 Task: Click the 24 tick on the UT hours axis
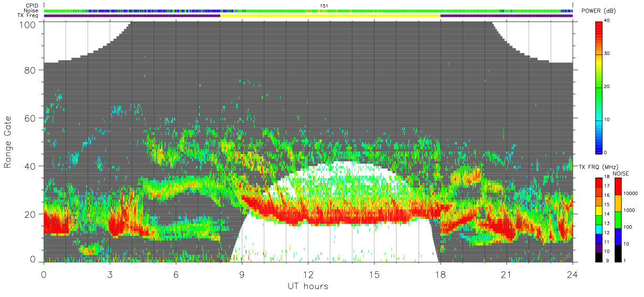[573, 274]
